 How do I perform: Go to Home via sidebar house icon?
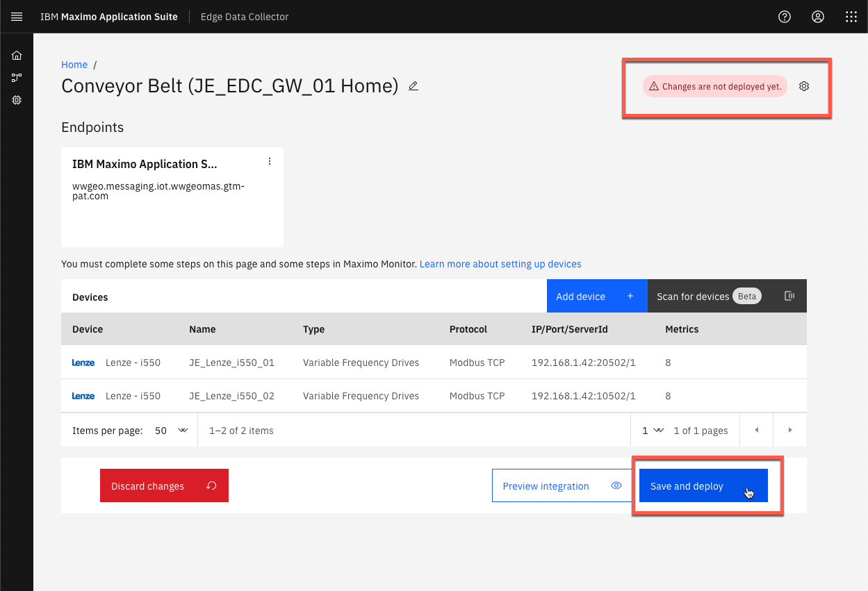point(17,56)
